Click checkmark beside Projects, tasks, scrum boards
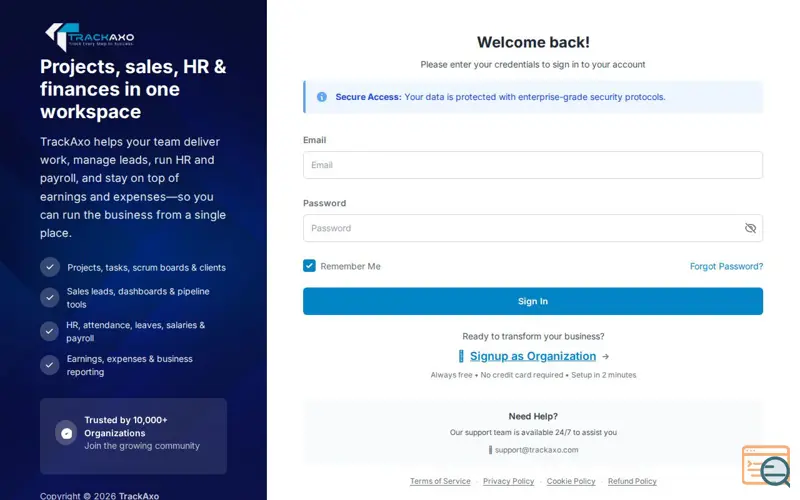 tap(50, 267)
